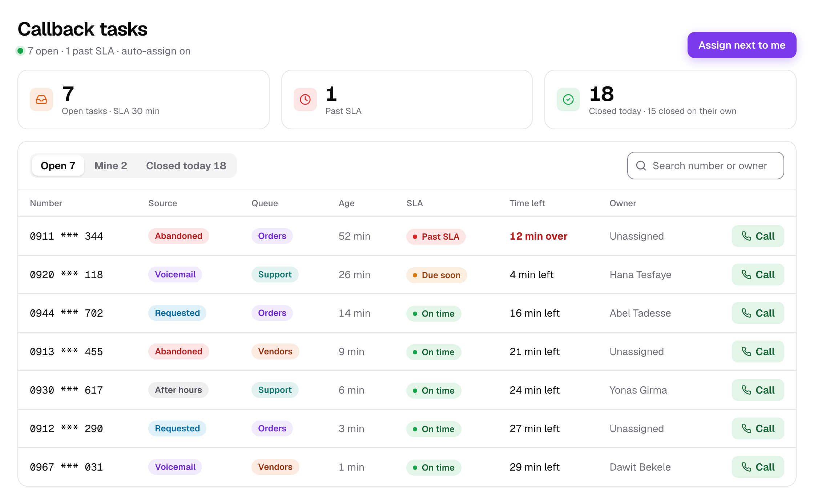This screenshot has width=814, height=504.
Task: Click owner Abel Tadesse
Action: pyautogui.click(x=640, y=313)
